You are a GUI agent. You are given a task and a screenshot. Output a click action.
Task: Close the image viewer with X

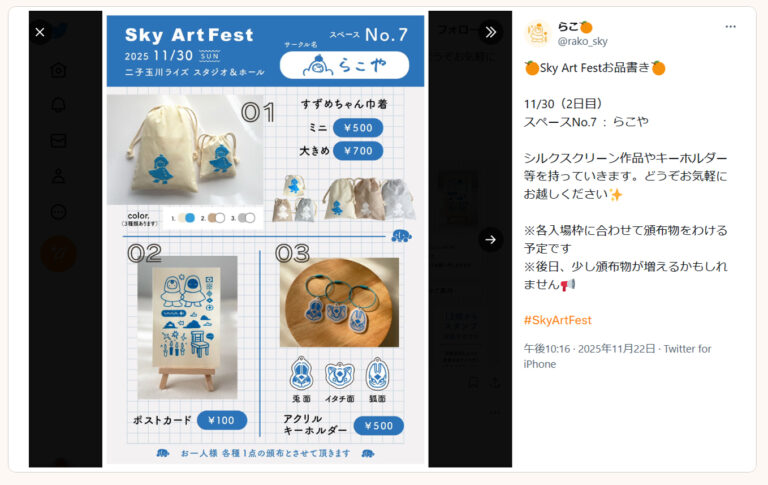tap(40, 32)
